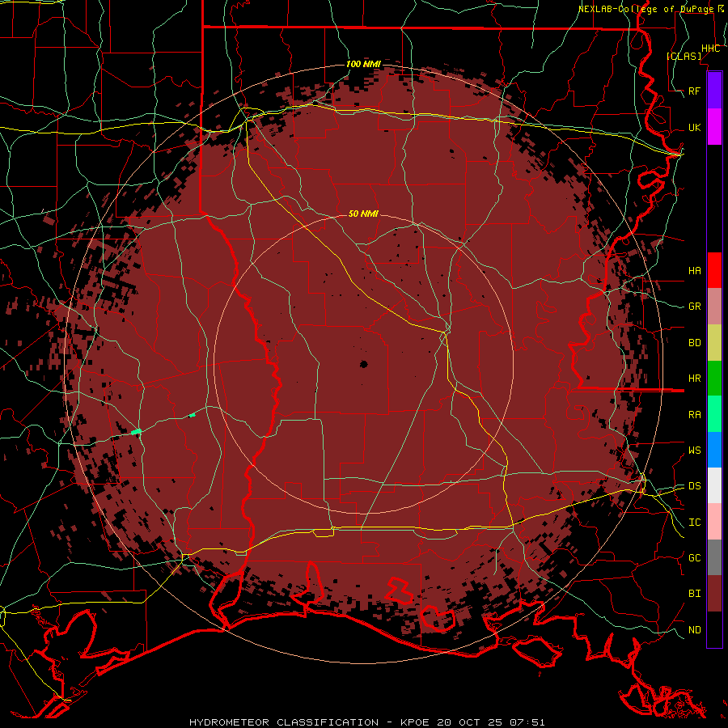Click the 'BI' legend label

(x=694, y=594)
